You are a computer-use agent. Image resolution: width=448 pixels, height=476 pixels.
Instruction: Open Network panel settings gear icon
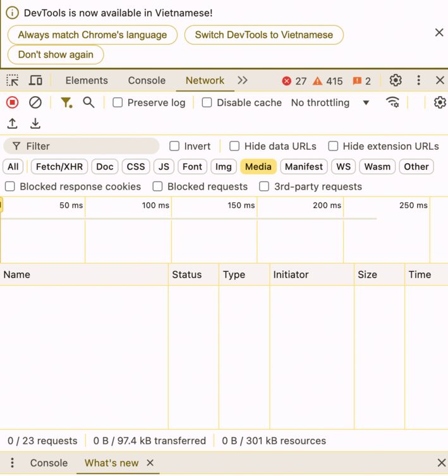tap(440, 102)
